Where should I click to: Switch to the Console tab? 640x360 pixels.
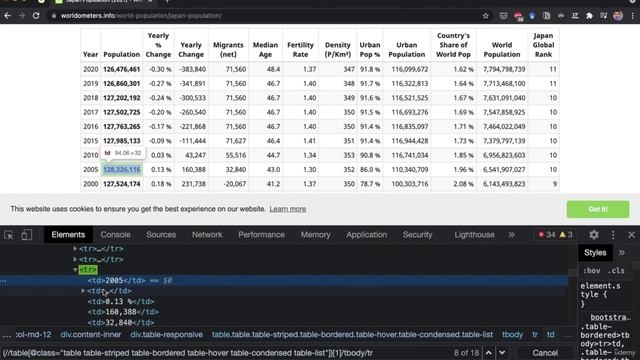pyautogui.click(x=116, y=235)
